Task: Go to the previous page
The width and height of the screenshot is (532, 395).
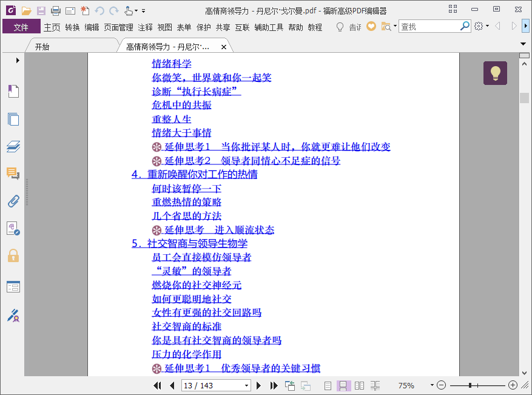Action: pyautogui.click(x=172, y=385)
